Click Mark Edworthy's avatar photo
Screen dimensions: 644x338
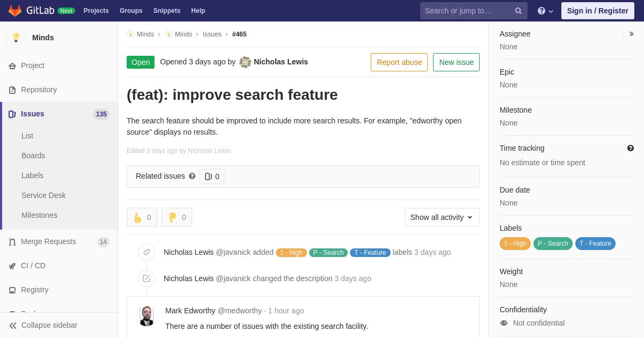click(147, 316)
